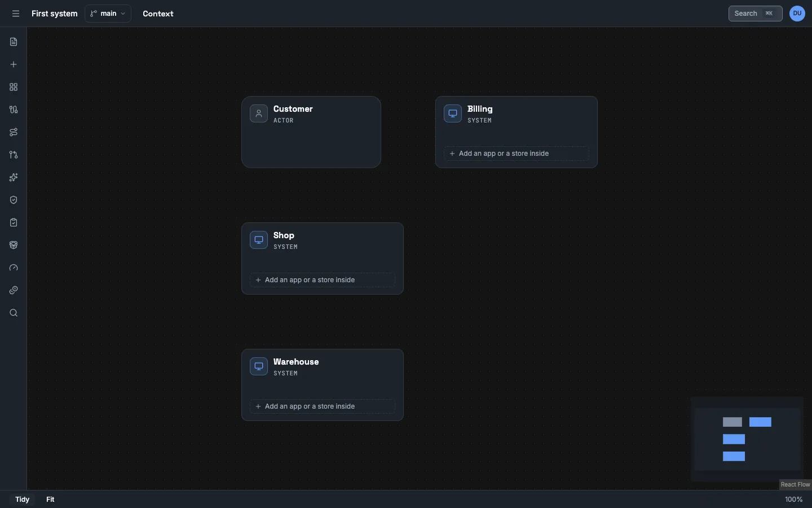Open the sparkles icon in the sidebar
The height and width of the screenshot is (508, 812).
pos(14,177)
